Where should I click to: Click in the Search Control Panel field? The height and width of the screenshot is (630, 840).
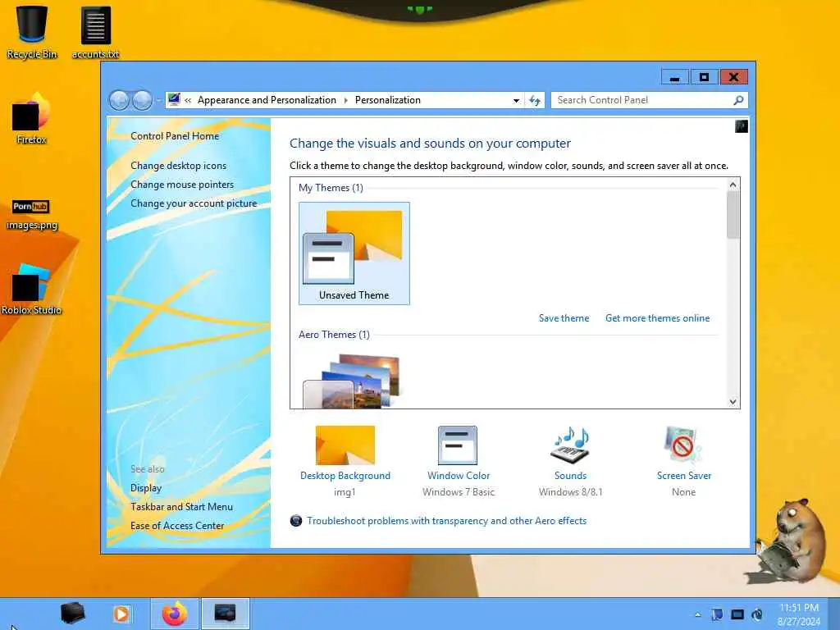[643, 100]
